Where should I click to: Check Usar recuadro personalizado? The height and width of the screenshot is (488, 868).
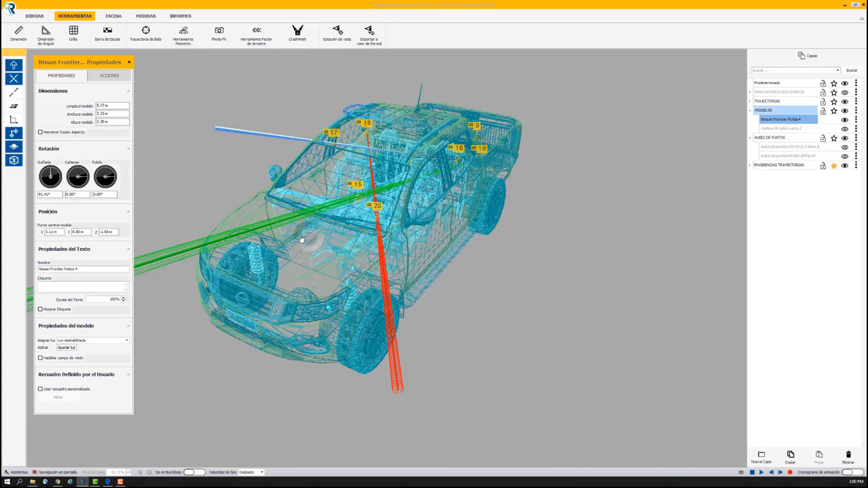(40, 389)
